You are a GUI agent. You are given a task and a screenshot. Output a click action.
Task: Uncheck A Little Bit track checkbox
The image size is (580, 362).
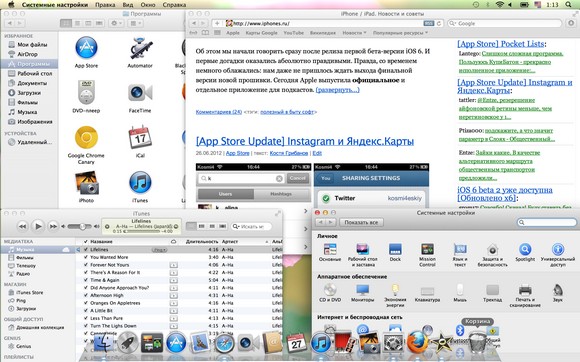coord(86,311)
